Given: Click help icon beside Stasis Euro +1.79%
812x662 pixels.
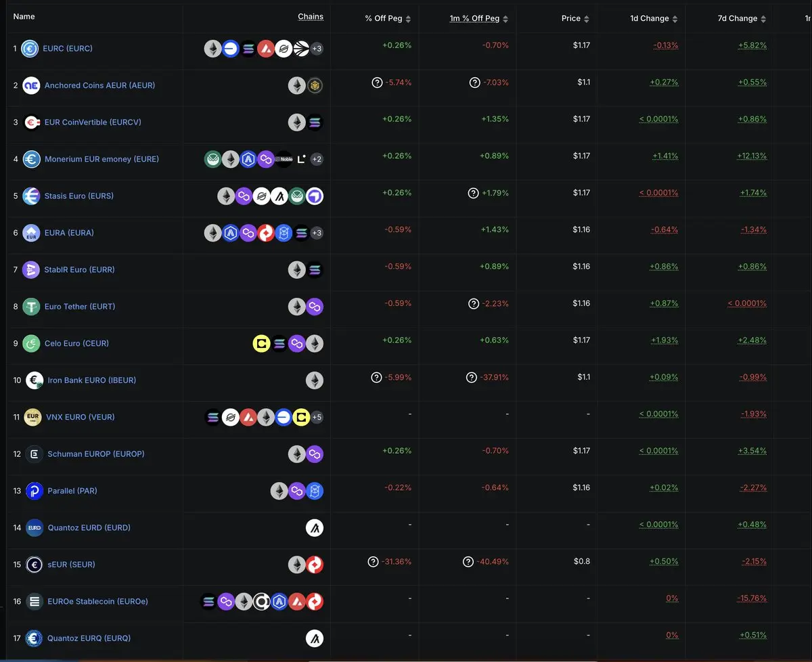Looking at the screenshot, I should tap(474, 193).
